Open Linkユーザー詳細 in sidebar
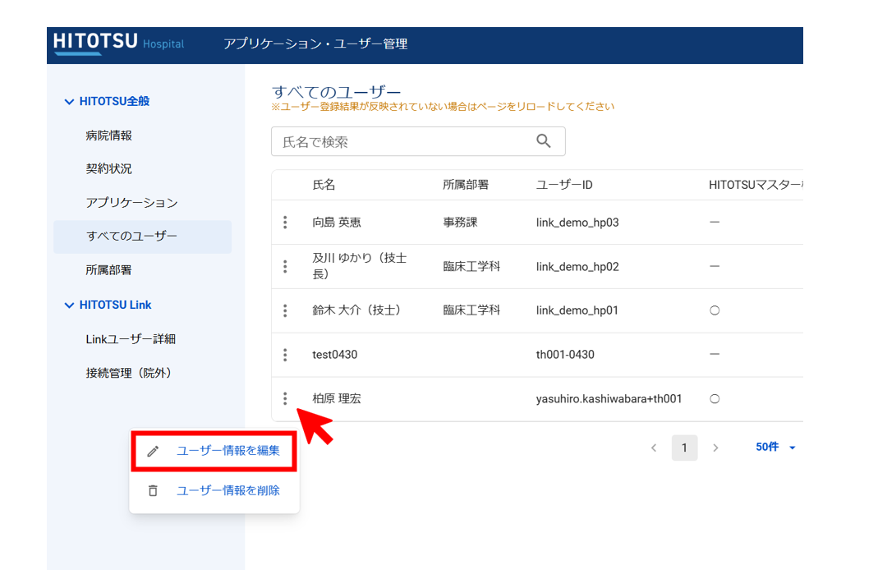 pyautogui.click(x=131, y=339)
